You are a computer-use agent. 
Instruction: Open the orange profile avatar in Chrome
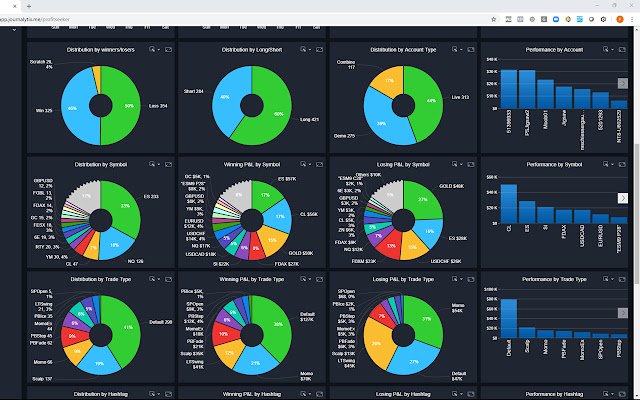pyautogui.click(x=620, y=19)
